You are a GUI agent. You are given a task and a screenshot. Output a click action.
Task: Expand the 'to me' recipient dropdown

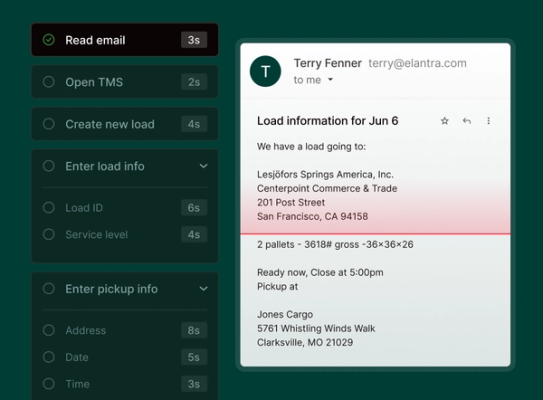coord(330,80)
